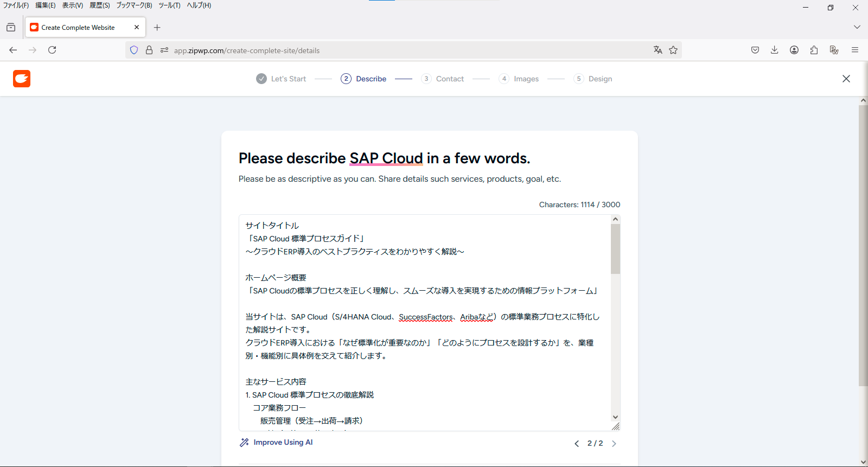
Task: Jump to the Contact step
Action: point(443,79)
